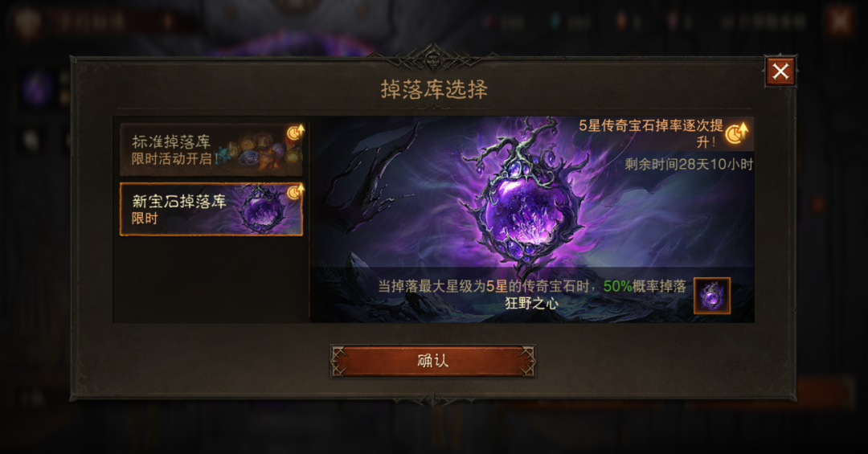Viewport: 868px width, 454px height.
Task: Click the 5星传奇宝石掉率逐次提升 banner text
Action: (650, 133)
